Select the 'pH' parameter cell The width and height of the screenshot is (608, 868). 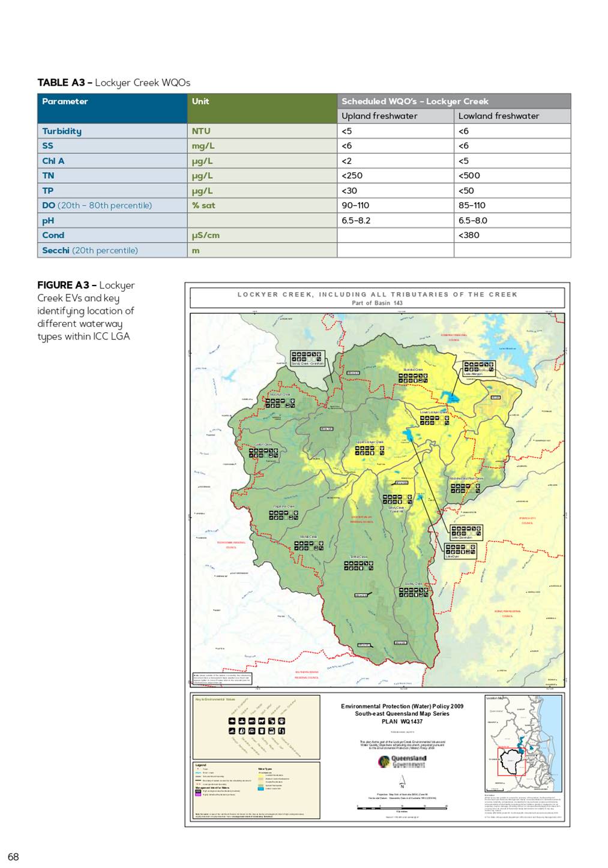click(x=112, y=220)
